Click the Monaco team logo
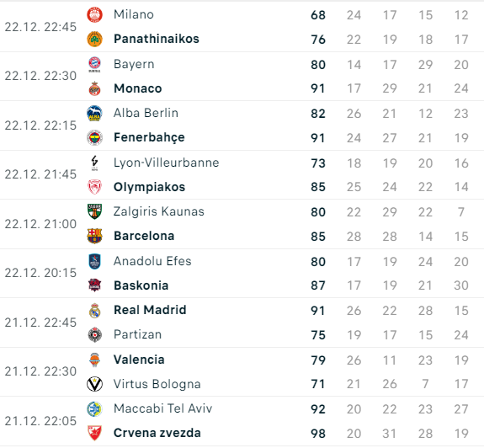This screenshot has width=484, height=448. [x=94, y=88]
